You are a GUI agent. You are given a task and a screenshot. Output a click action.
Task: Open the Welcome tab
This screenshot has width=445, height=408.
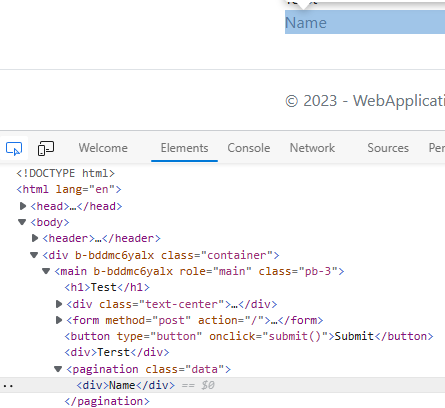103,148
